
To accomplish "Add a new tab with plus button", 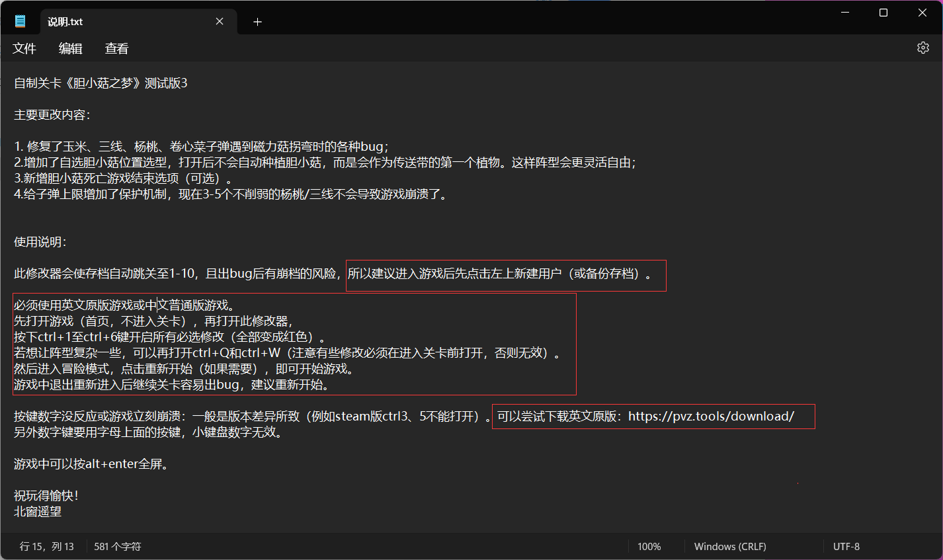I will tap(257, 22).
